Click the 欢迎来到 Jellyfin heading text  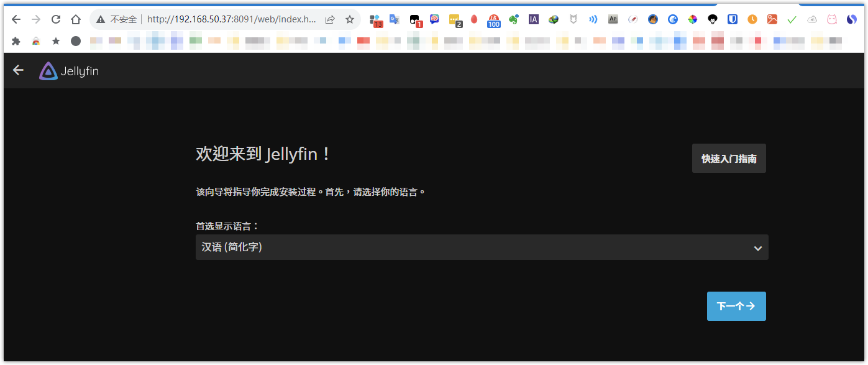tap(263, 154)
